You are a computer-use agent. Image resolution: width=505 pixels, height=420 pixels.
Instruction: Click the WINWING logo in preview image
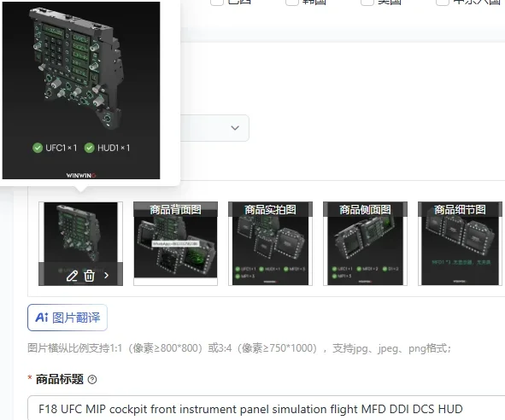[x=81, y=175]
